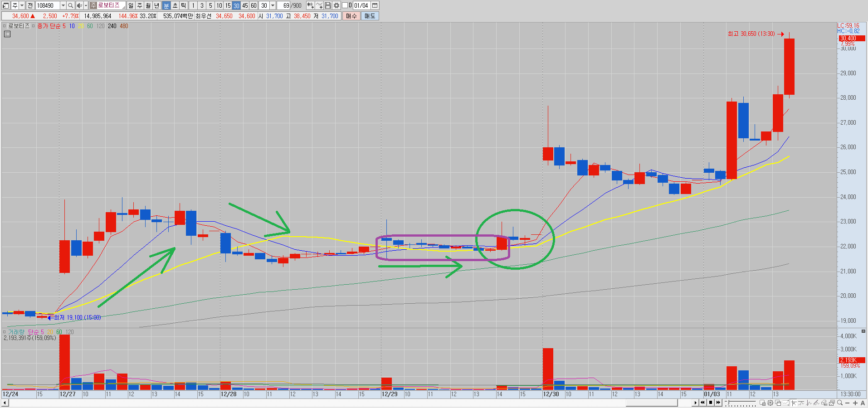This screenshot has height=408, width=868.
Task: Toggle the D checkbox next to date
Action: coord(345,5)
